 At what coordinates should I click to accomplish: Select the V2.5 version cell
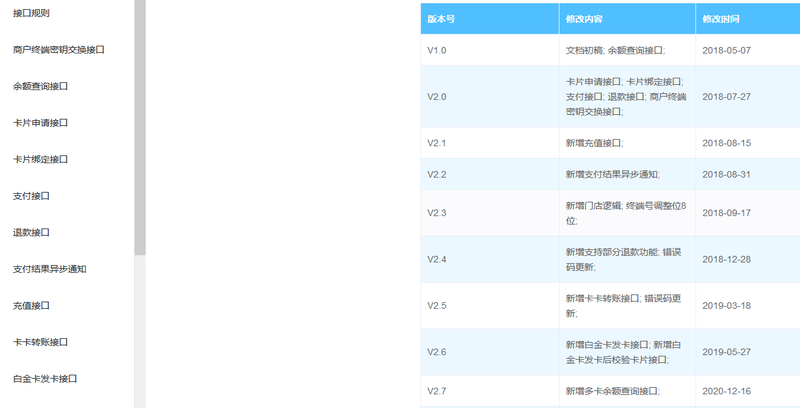point(490,306)
